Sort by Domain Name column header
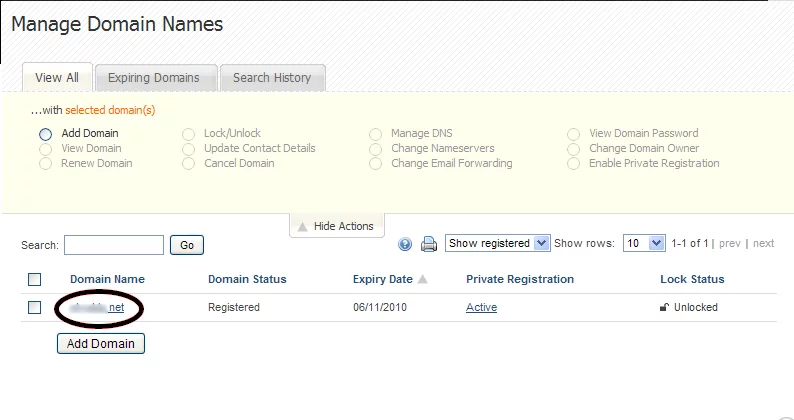 tap(107, 279)
